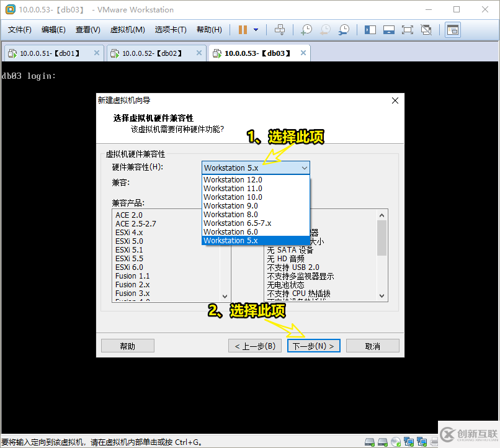
Task: Open the 虚拟机(M) menu
Action: [x=127, y=30]
